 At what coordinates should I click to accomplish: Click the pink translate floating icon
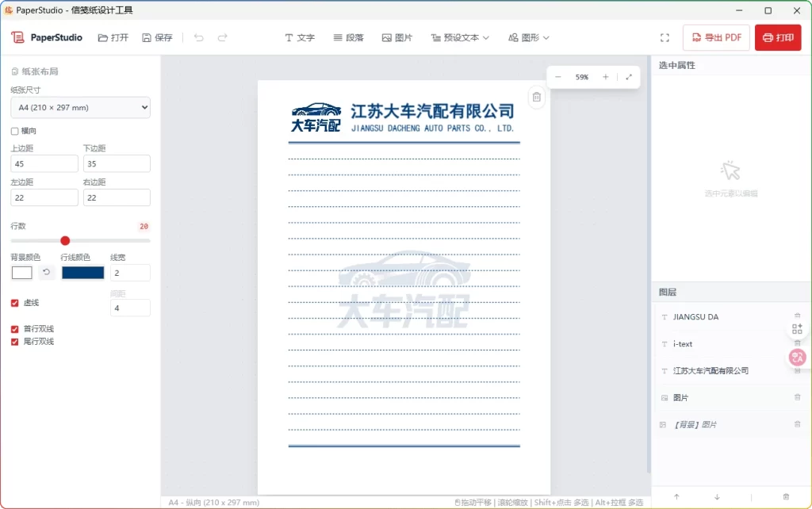[x=797, y=358]
